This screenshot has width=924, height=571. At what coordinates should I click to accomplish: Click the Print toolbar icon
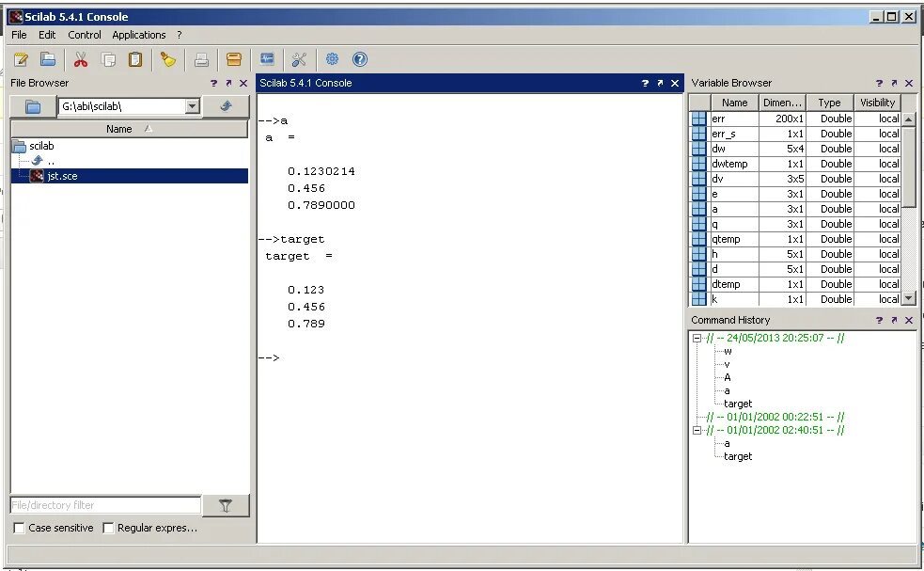click(x=201, y=59)
